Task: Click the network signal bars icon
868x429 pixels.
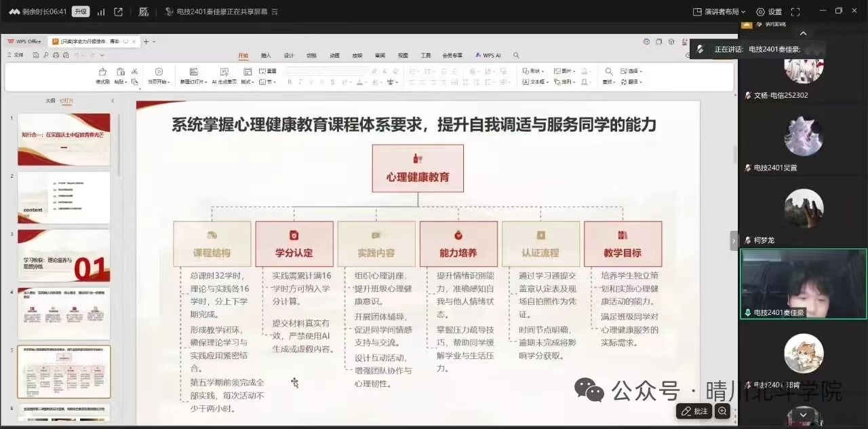Action: (101, 12)
